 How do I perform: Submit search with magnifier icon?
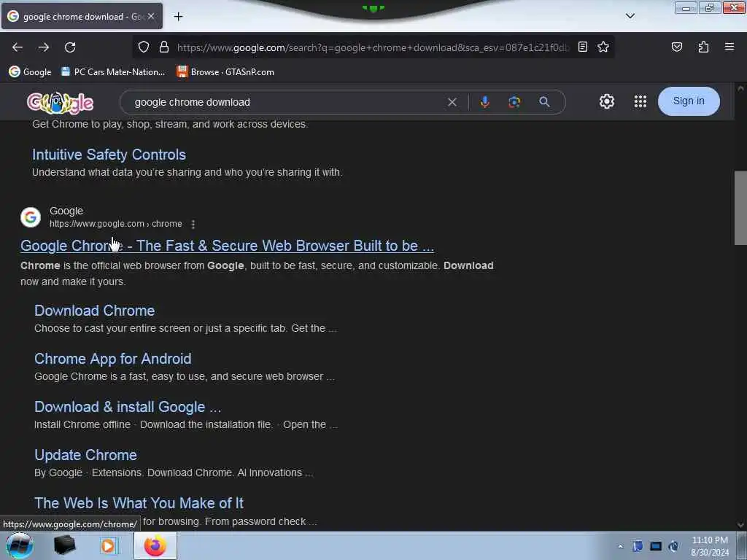tap(544, 102)
